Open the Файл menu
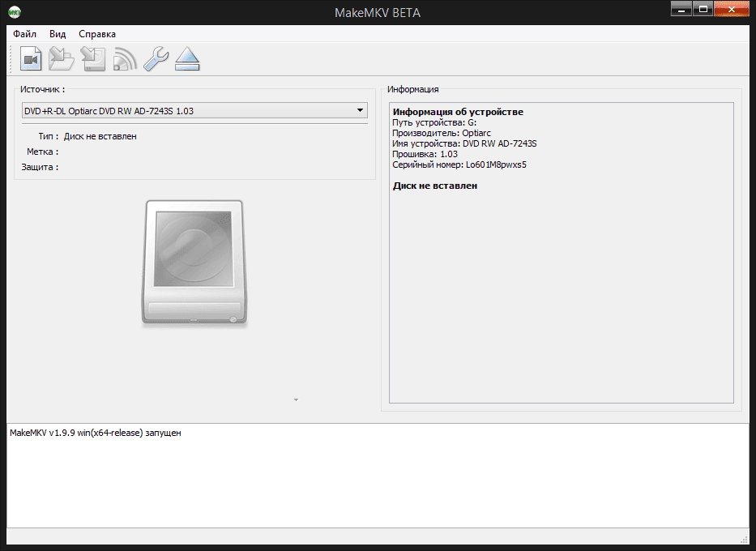The image size is (756, 551). click(x=24, y=34)
